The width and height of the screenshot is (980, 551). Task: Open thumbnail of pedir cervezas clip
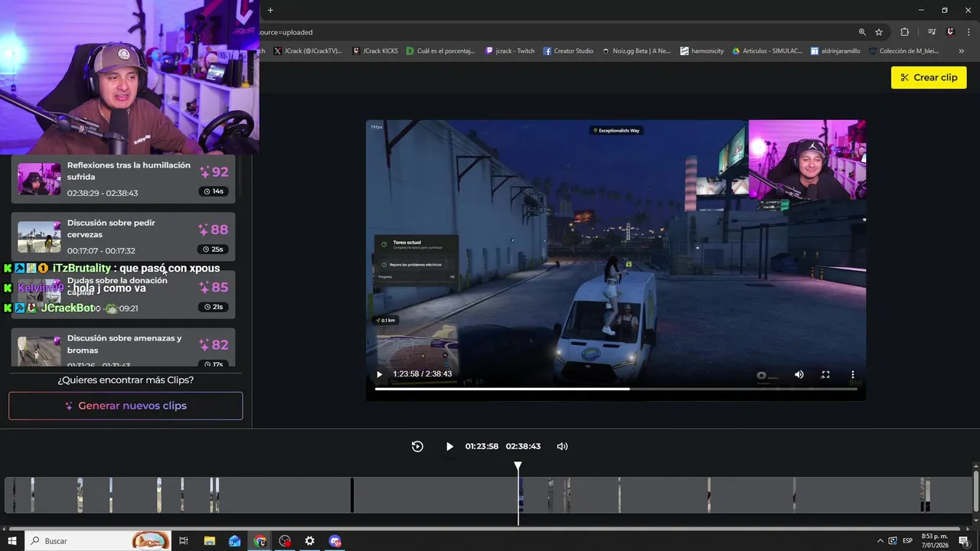click(x=39, y=236)
